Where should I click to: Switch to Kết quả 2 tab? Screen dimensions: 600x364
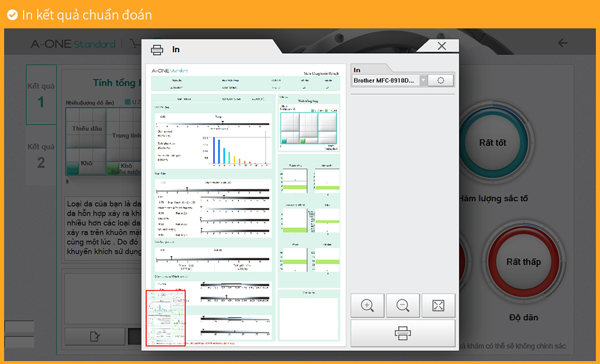pyautogui.click(x=41, y=156)
